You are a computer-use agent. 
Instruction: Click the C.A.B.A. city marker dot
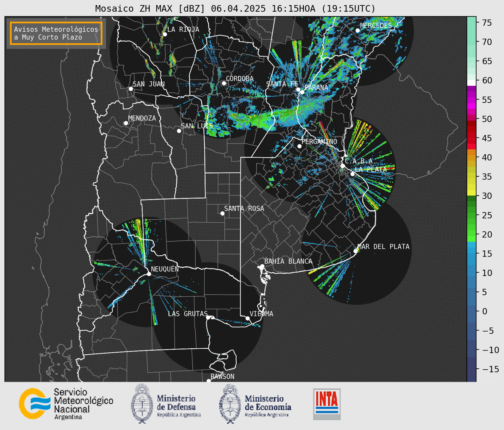click(x=343, y=166)
